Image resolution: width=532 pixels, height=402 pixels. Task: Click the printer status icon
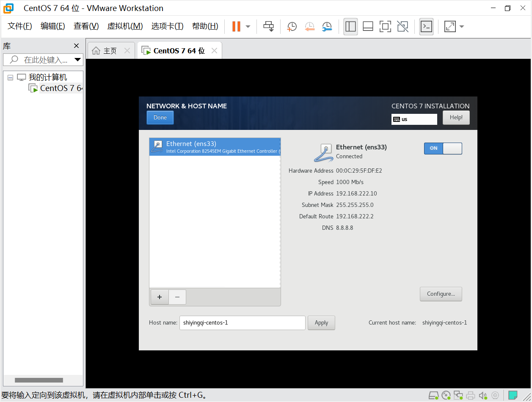pyautogui.click(x=471, y=396)
